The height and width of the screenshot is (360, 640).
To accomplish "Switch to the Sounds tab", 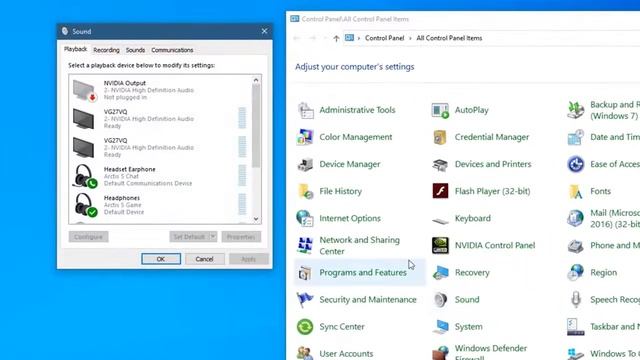I will pos(135,50).
